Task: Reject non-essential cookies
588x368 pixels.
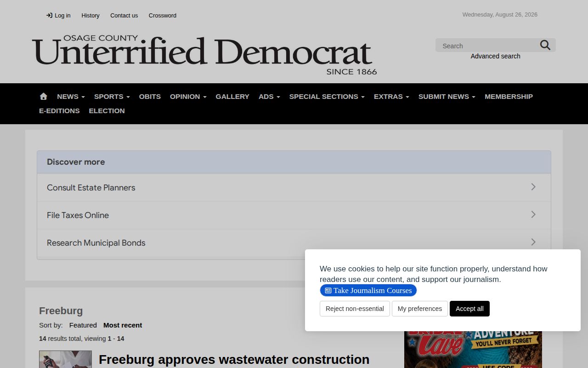Action: pyautogui.click(x=355, y=309)
